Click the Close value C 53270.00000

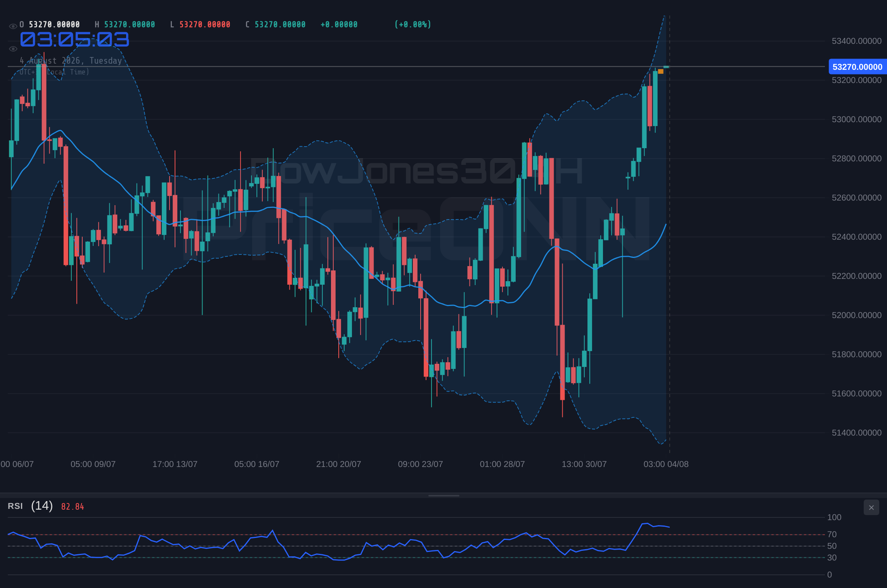point(275,24)
